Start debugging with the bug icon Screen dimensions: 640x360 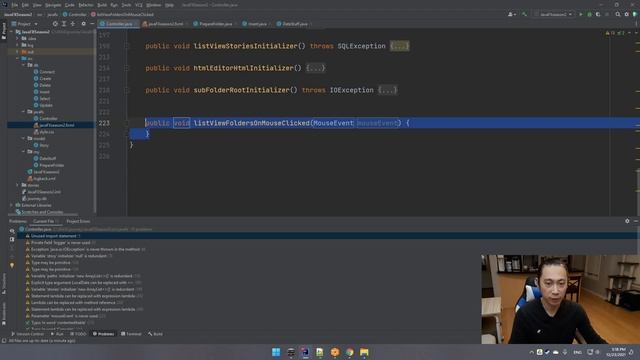click(x=589, y=14)
